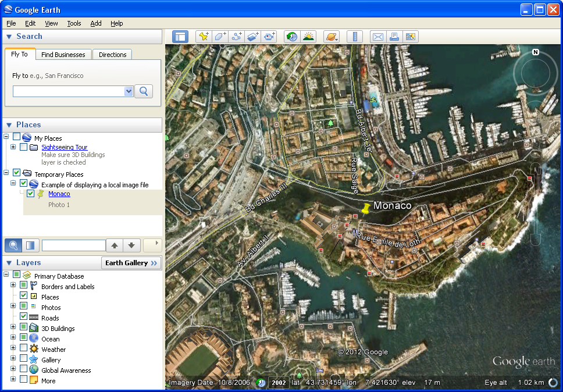Viewport: 563px width, 392px height.
Task: Email the current view
Action: 377,37
